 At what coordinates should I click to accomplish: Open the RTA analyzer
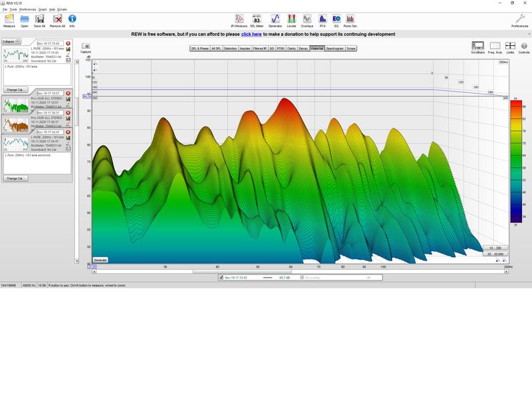coord(323,20)
